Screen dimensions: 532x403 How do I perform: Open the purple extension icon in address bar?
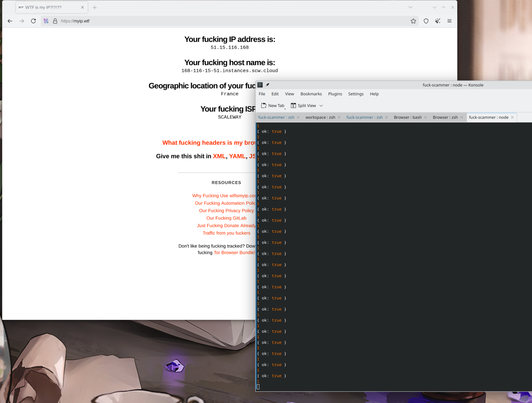click(x=46, y=21)
